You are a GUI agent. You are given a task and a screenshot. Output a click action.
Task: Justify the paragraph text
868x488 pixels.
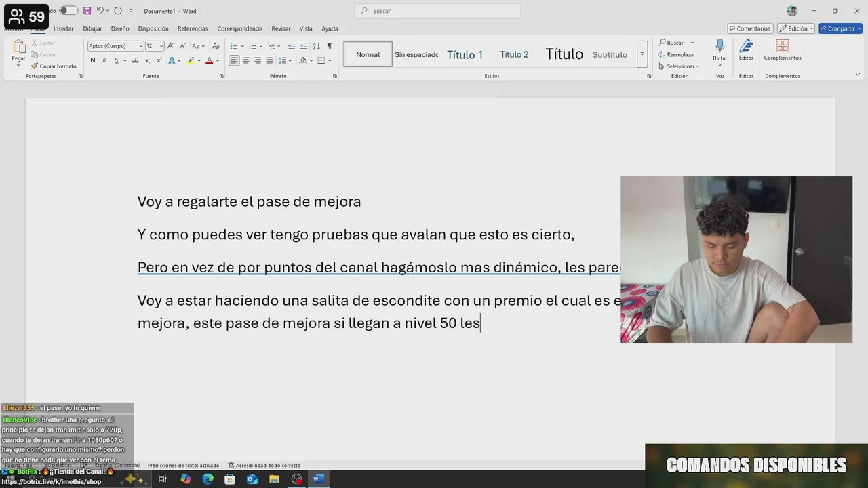269,60
